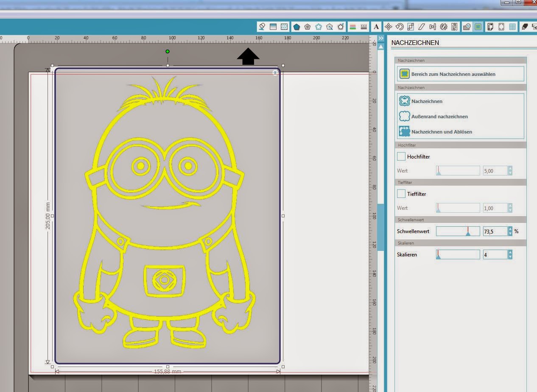The width and height of the screenshot is (537, 392).
Task: Collapse the side panel with the double-chevron
Action: coord(380,38)
